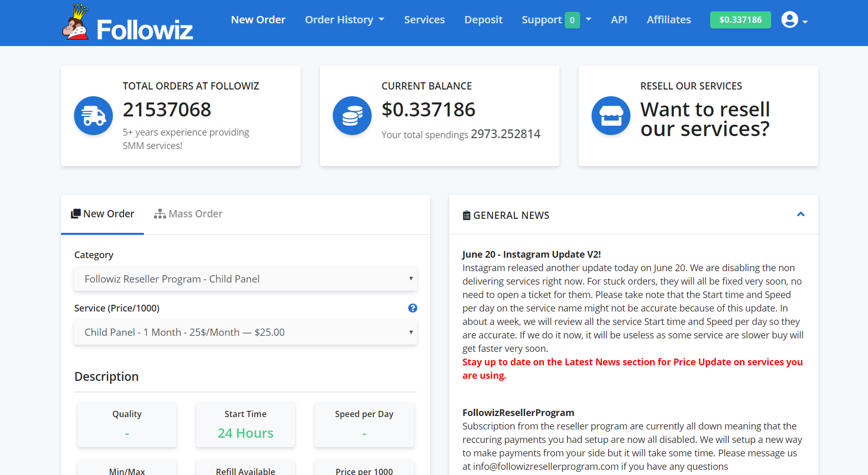The height and width of the screenshot is (475, 868).
Task: Open the user account avatar menu
Action: click(x=794, y=20)
